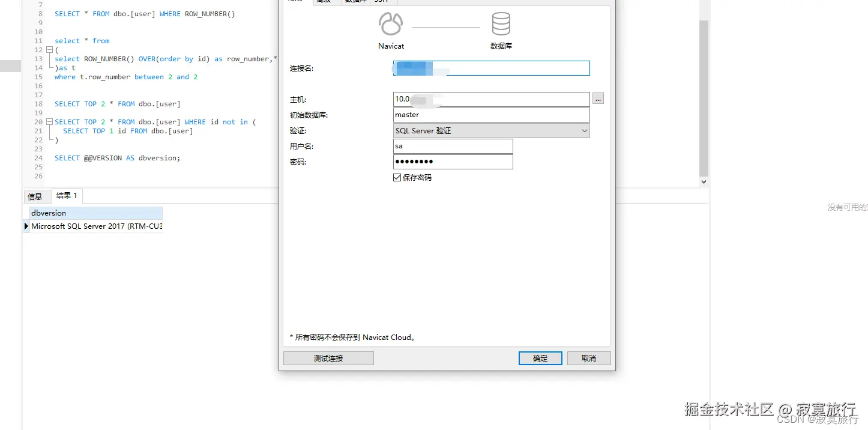This screenshot has width=868, height=430.
Task: Collapse the code fold at line 12
Action: point(49,50)
